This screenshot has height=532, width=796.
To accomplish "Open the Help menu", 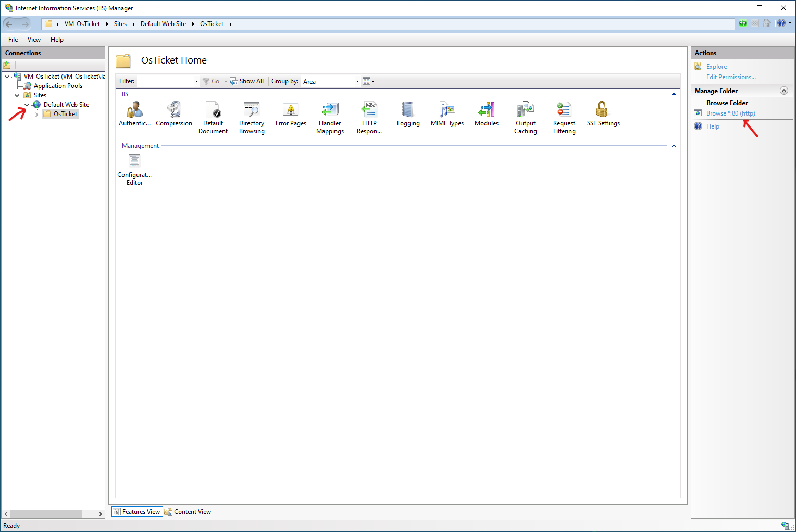I will pos(57,40).
